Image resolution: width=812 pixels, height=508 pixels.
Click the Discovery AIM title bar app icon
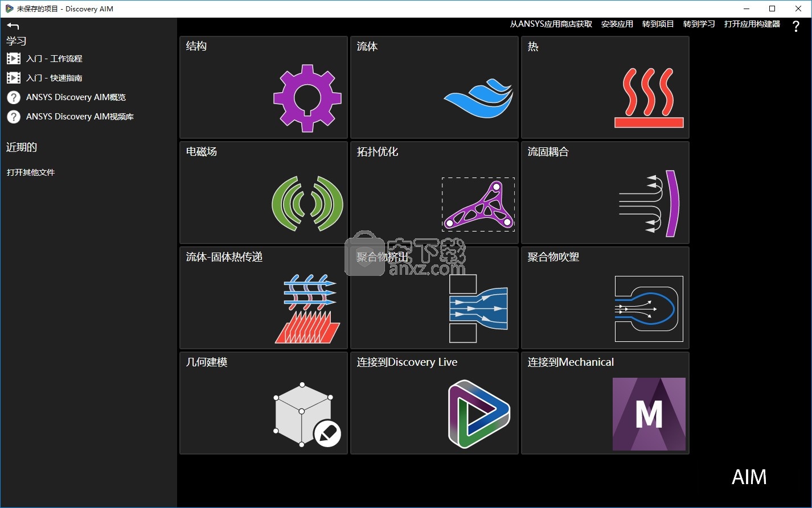coord(9,9)
